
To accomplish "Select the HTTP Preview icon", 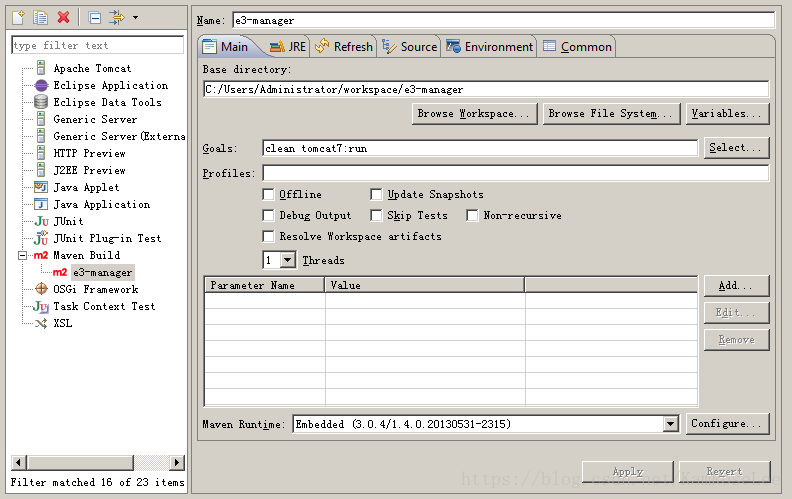I will [41, 153].
